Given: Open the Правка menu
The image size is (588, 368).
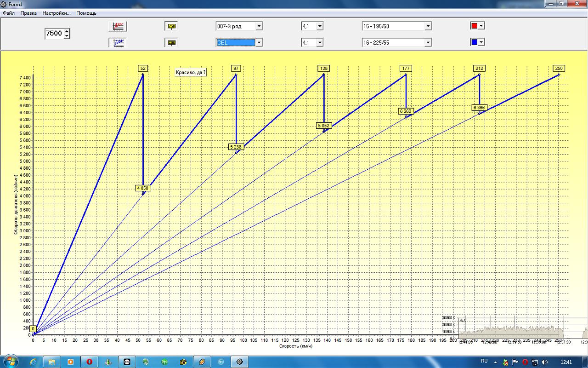Looking at the screenshot, I should (28, 13).
